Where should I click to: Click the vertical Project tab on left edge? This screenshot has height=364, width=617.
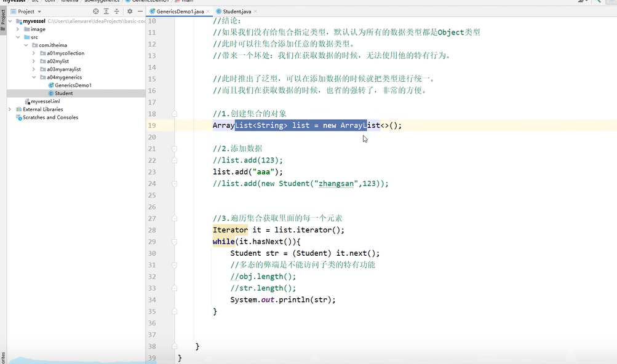tap(3, 18)
